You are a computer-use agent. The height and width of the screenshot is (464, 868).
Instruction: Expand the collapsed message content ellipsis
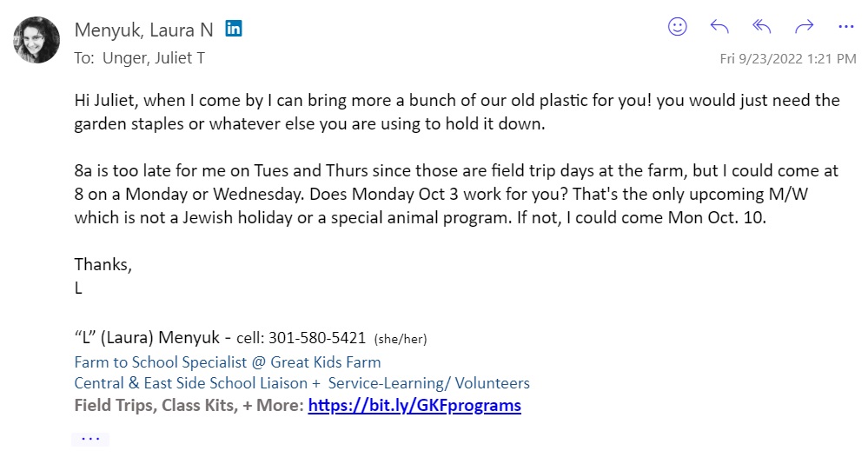[90, 439]
